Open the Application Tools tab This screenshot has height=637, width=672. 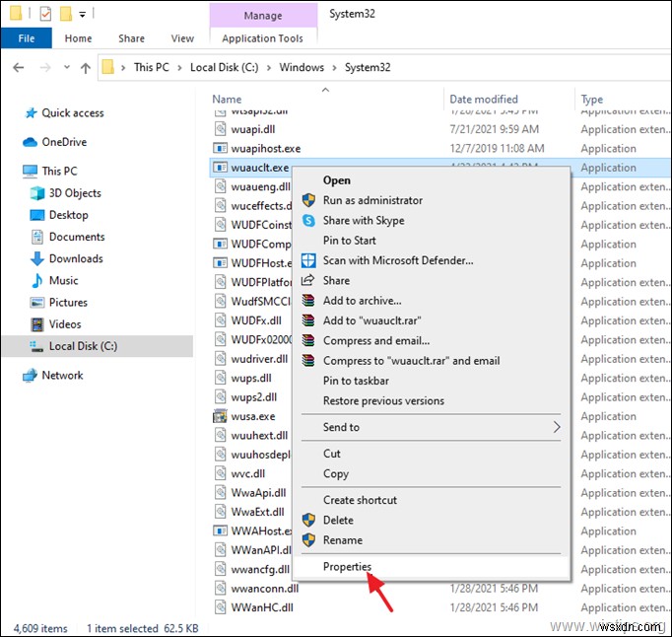263,38
